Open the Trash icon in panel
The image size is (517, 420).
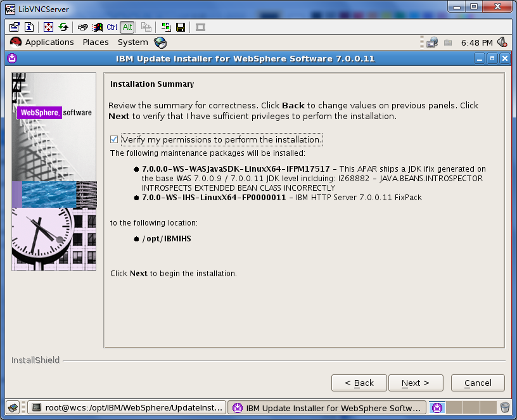[x=505, y=407]
